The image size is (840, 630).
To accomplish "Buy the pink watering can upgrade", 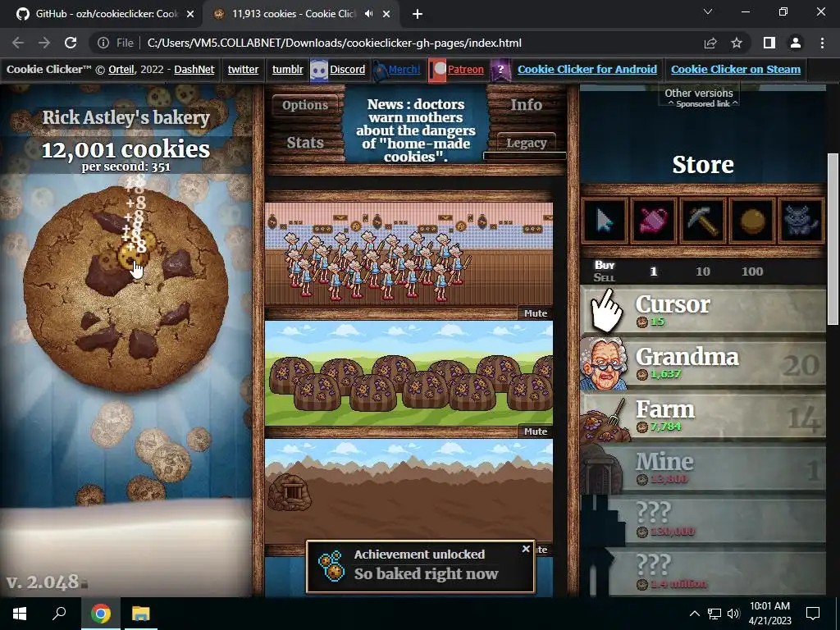I will pos(654,221).
